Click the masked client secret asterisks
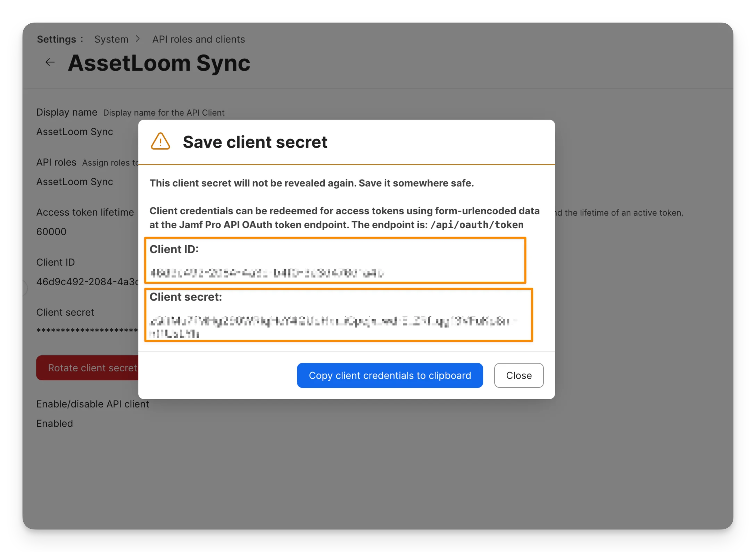This screenshot has height=552, width=756. click(87, 331)
